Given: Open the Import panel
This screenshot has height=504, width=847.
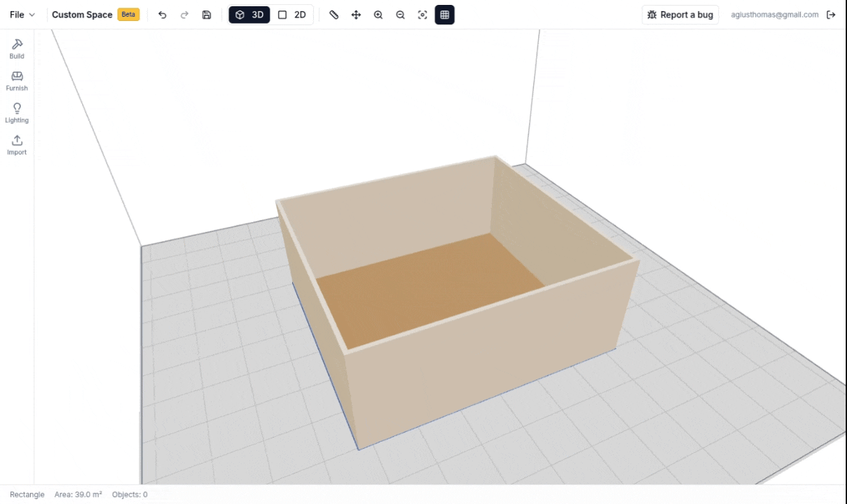Looking at the screenshot, I should 17,146.
